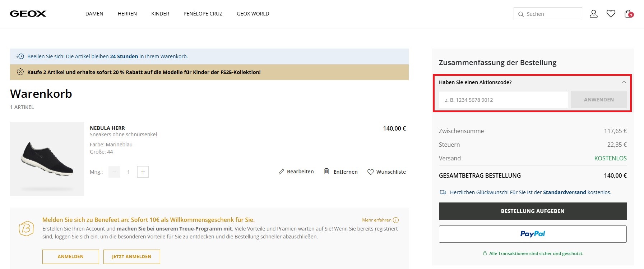This screenshot has width=644, height=269.
Task: Click the Kaufe 2 Artikel promo banner text
Action: pyautogui.click(x=144, y=72)
